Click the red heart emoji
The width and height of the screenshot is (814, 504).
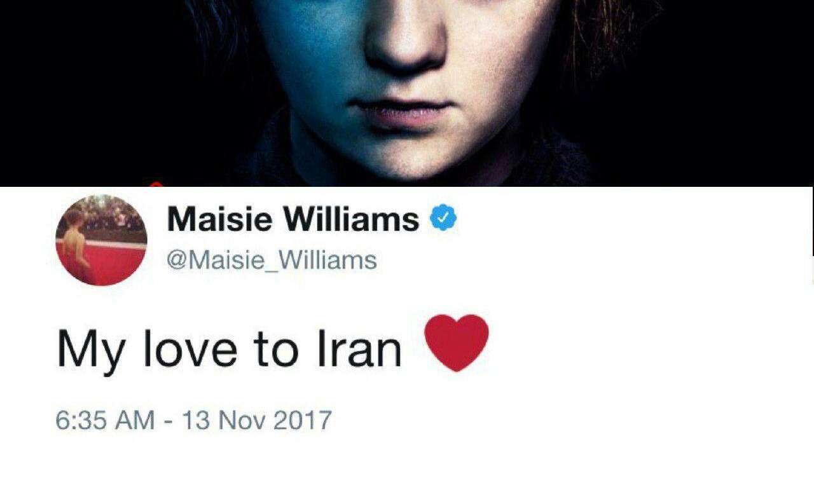coord(457,343)
